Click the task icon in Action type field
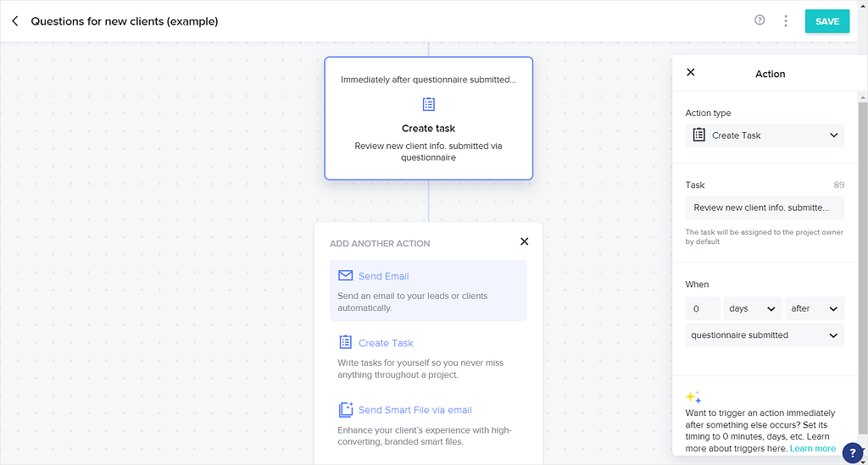The image size is (868, 465). (x=698, y=135)
